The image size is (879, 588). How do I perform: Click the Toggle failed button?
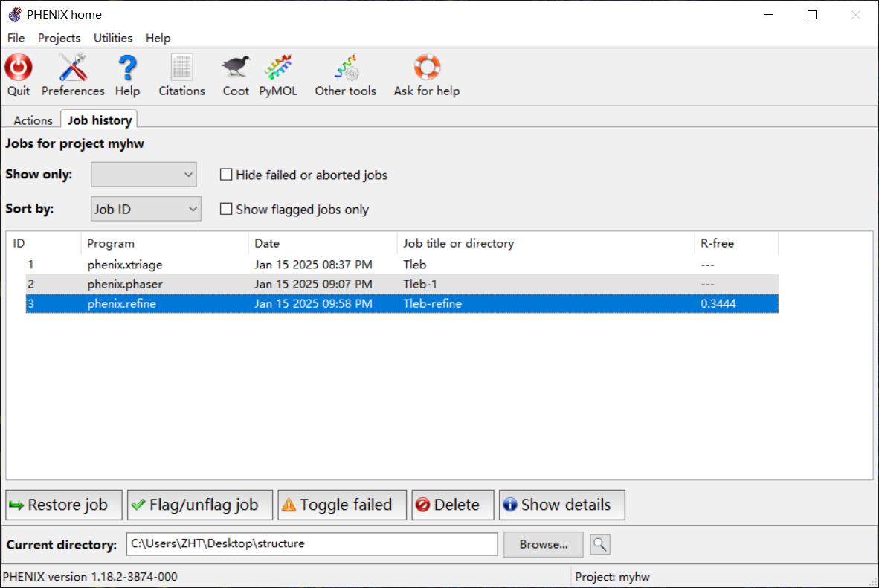click(342, 505)
